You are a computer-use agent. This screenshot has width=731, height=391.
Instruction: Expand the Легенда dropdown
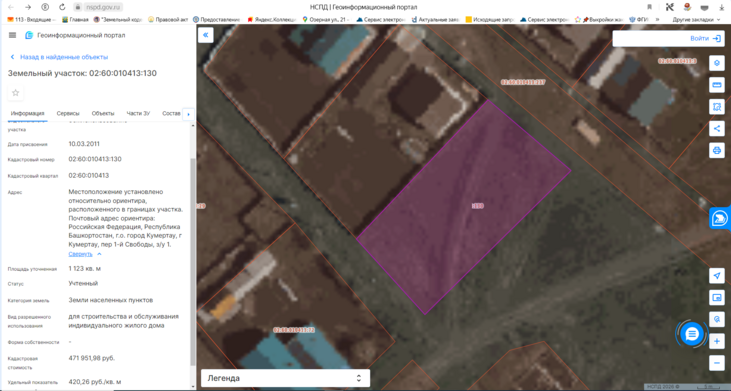(285, 378)
